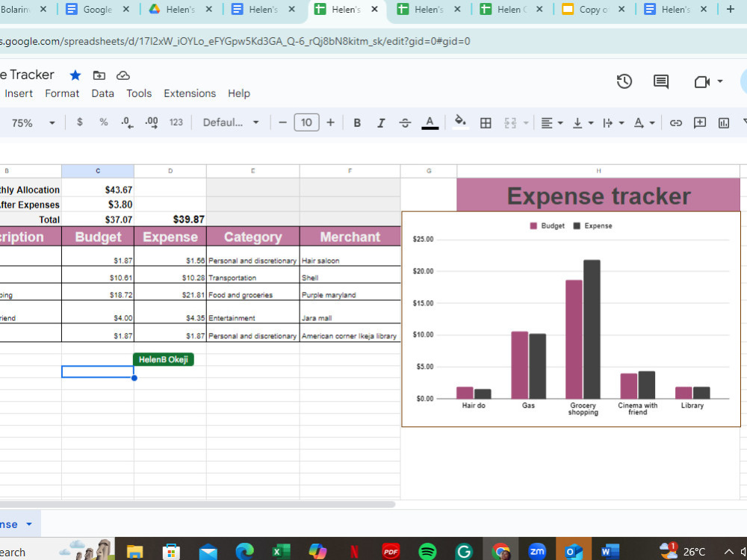Close the active Helen's sheets tab
The width and height of the screenshot is (747, 560).
pos(374,9)
